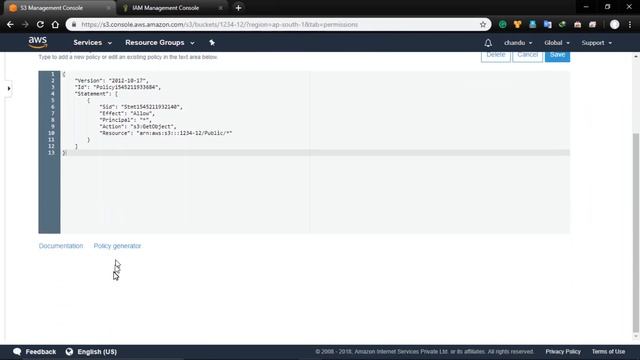Click the "Effect": "Allow" line
640x360 pixels.
coord(127,113)
